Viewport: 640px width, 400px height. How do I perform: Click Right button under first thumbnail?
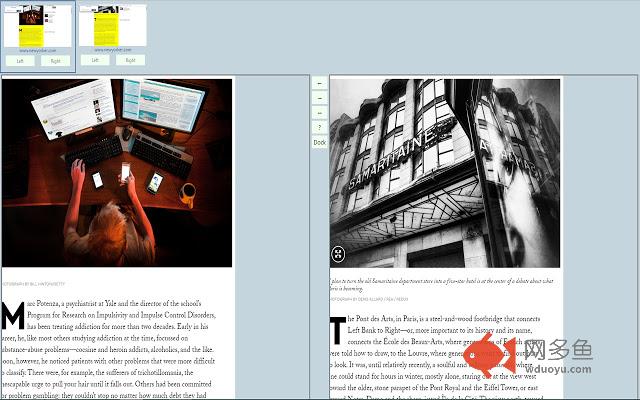click(x=55, y=61)
